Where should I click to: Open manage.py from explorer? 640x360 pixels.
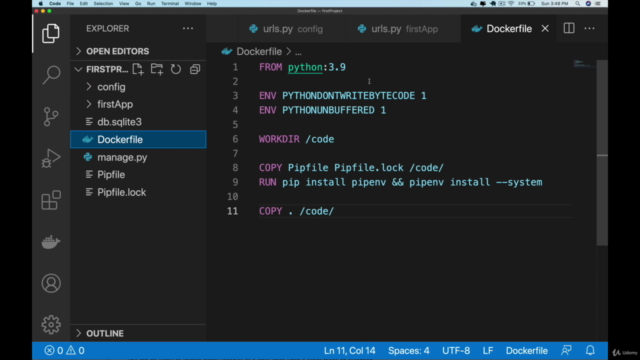138,157
